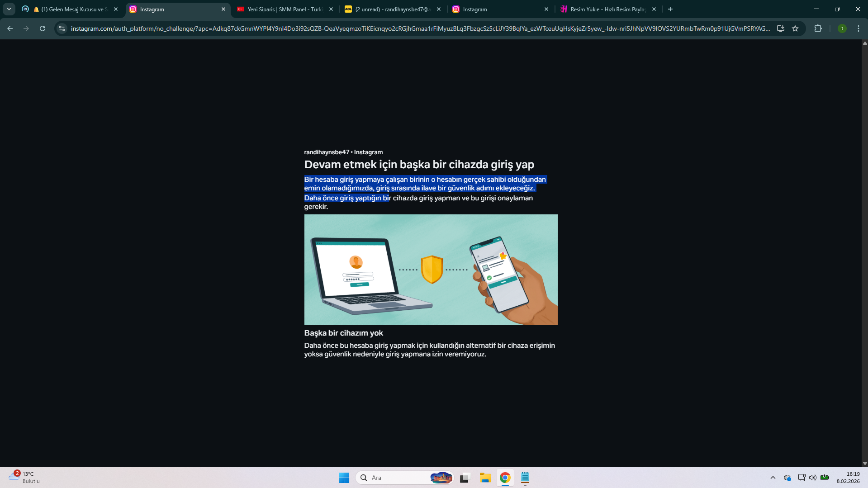Open the clock and date 18:19
This screenshot has width=868, height=488.
[x=848, y=478]
